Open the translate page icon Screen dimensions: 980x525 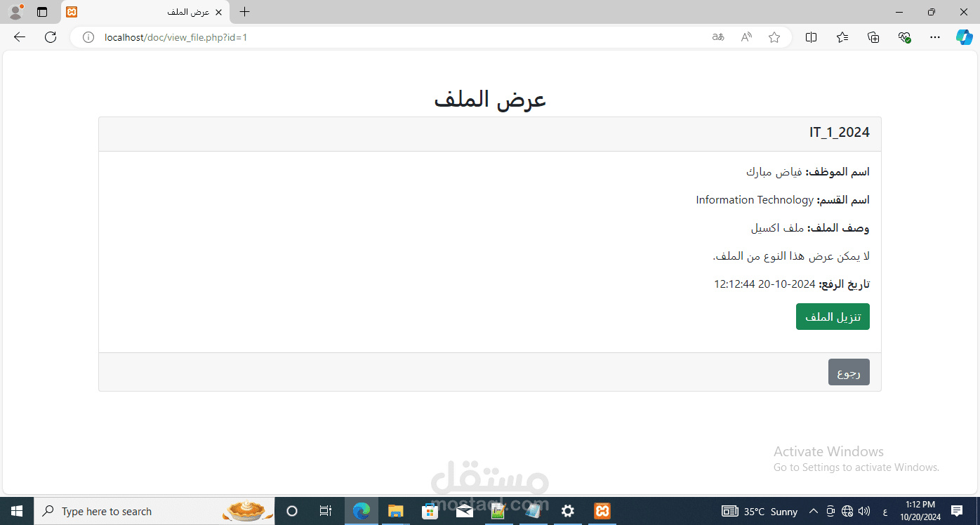(x=718, y=37)
